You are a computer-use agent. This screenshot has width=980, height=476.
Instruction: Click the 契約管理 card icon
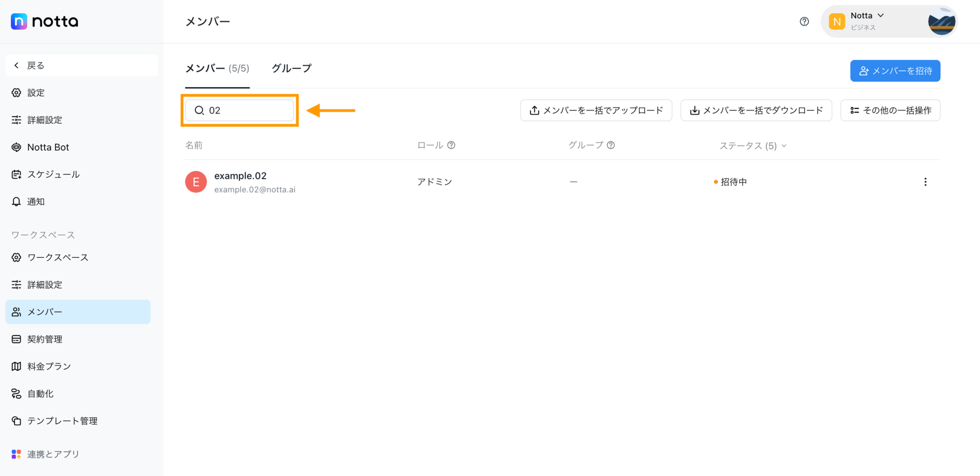17,339
